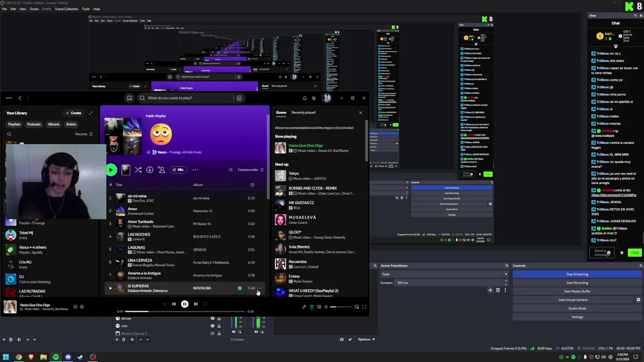The image size is (644, 362).
Task: Click the green playlist Play button
Action: (x=111, y=170)
